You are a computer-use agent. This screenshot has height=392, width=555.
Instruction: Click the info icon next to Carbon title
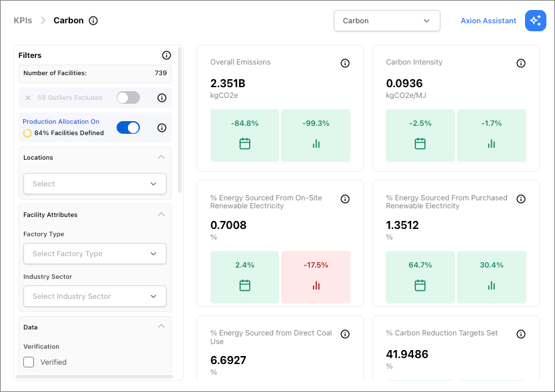click(93, 21)
